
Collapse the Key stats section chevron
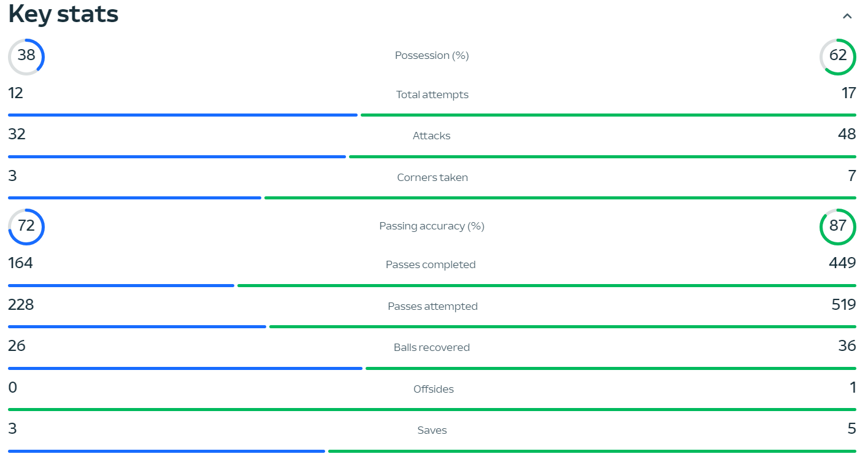(x=847, y=16)
